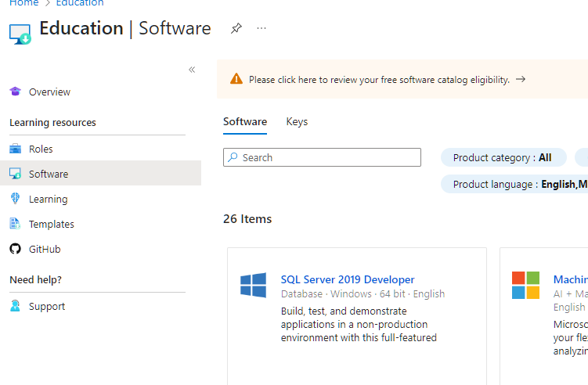Image resolution: width=588 pixels, height=385 pixels.
Task: Click the Education breadcrumb link
Action: [x=79, y=3]
